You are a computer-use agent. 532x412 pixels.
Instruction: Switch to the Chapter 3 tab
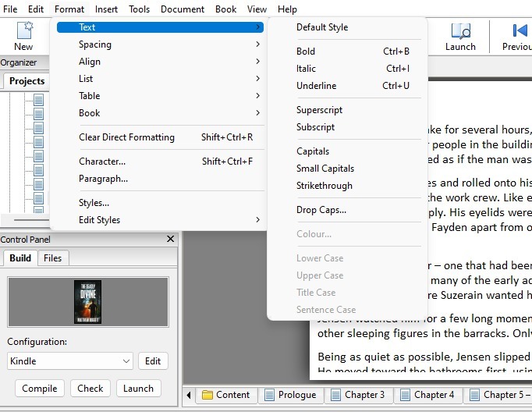click(x=358, y=395)
